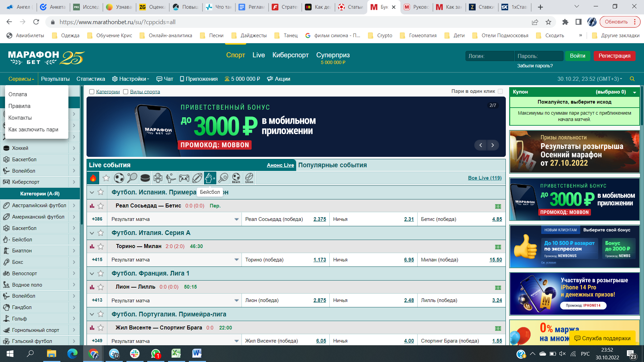
Task: Filter live events by table tennis icon
Action: (223, 178)
